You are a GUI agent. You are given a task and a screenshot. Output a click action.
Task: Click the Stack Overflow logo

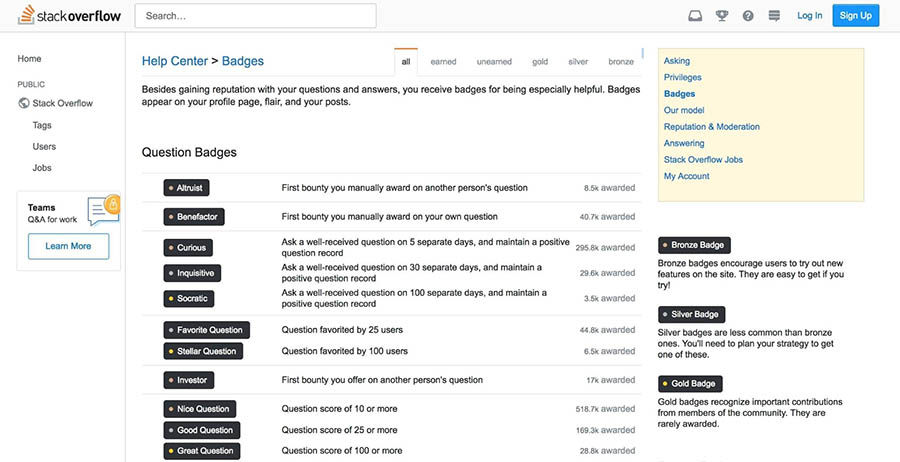coord(70,15)
